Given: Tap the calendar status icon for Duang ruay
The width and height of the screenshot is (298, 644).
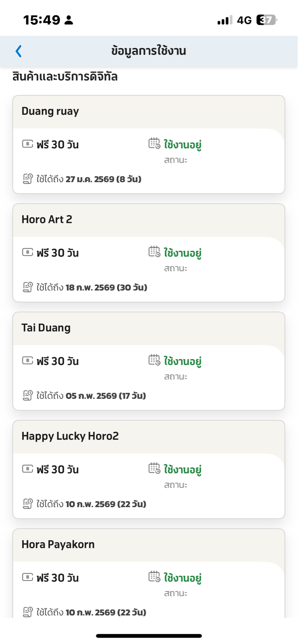Looking at the screenshot, I should click(x=154, y=143).
